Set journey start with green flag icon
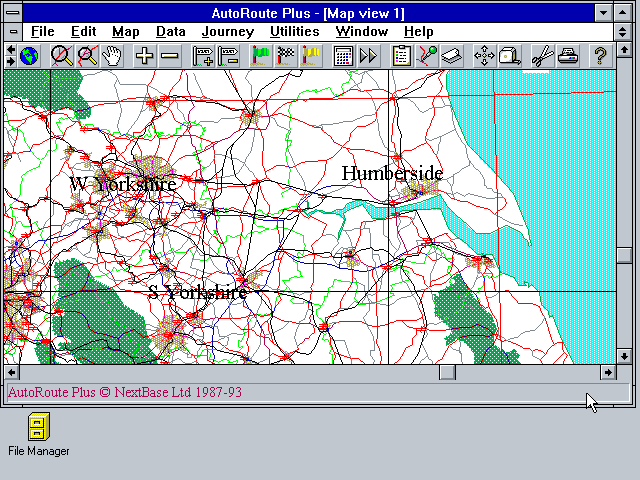 pos(260,56)
